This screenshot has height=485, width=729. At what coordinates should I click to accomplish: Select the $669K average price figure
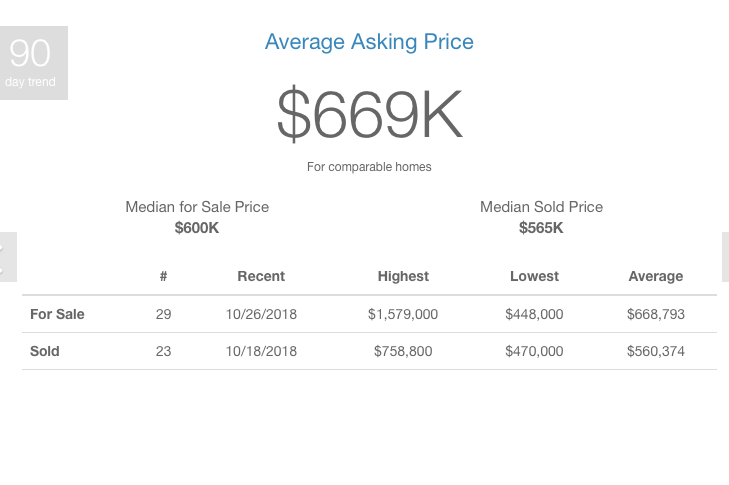tap(370, 114)
